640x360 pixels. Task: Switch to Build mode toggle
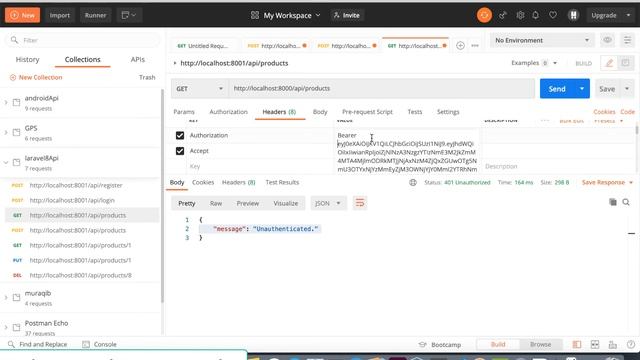498,344
